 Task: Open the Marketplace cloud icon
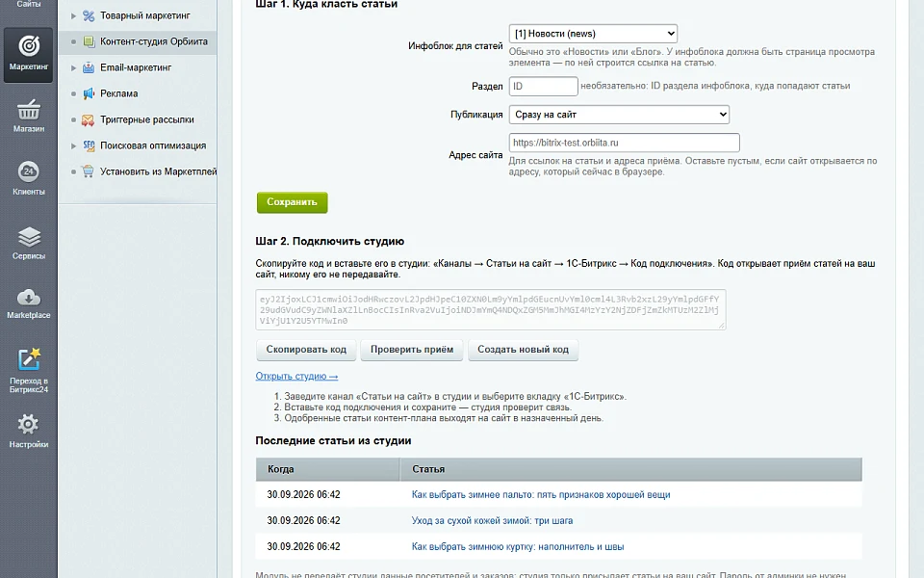pos(28,297)
